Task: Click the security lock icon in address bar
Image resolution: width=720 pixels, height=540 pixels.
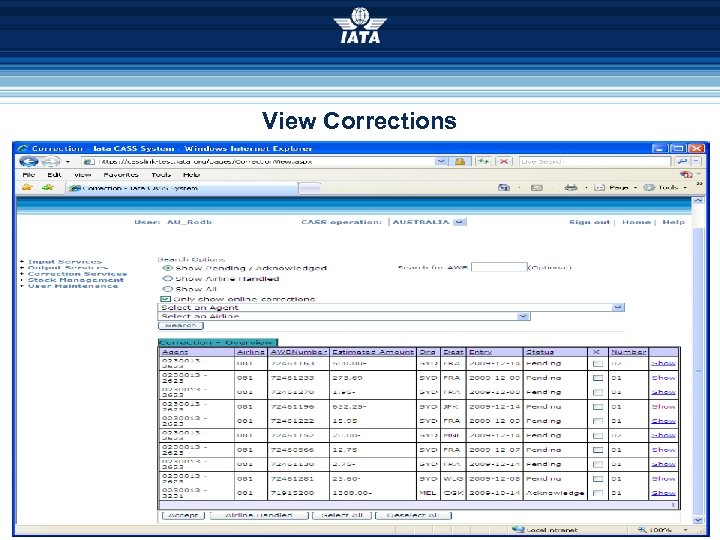Action: [x=460, y=162]
